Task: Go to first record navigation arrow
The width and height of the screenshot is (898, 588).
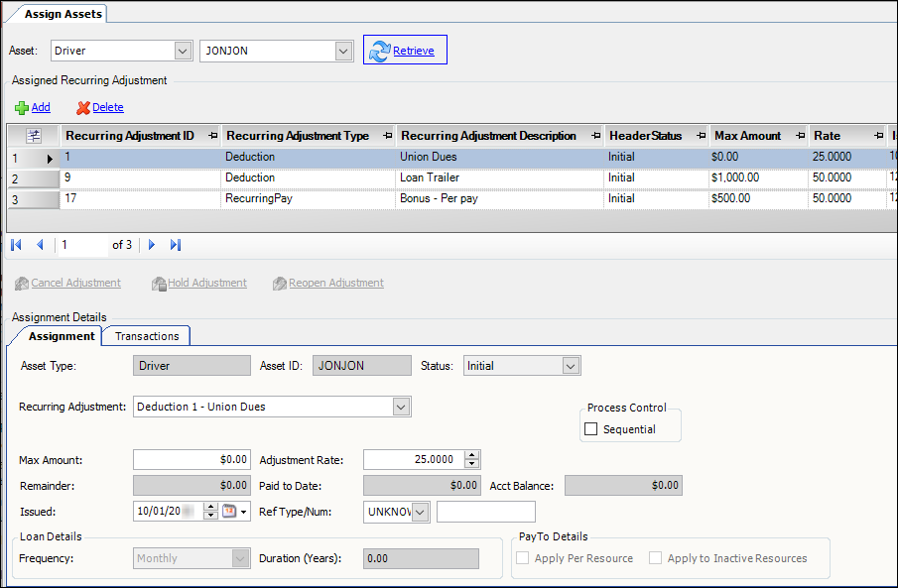Action: pyautogui.click(x=17, y=245)
